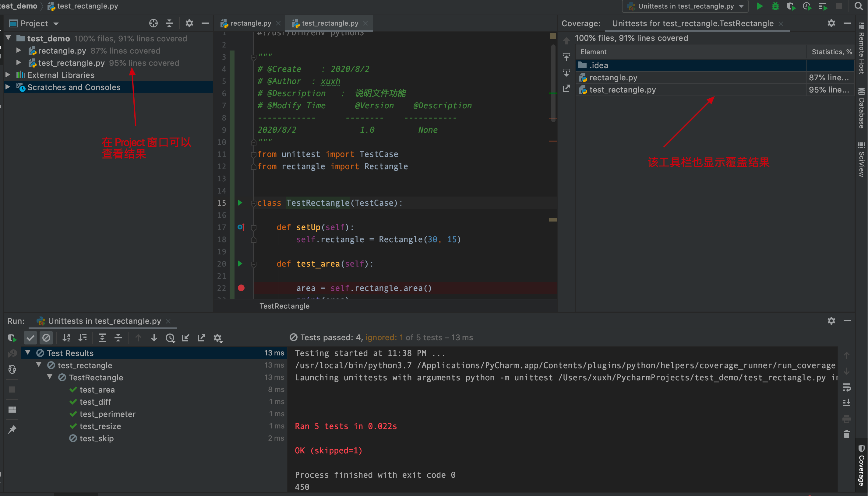Run with Coverage from top toolbar

[x=791, y=6]
